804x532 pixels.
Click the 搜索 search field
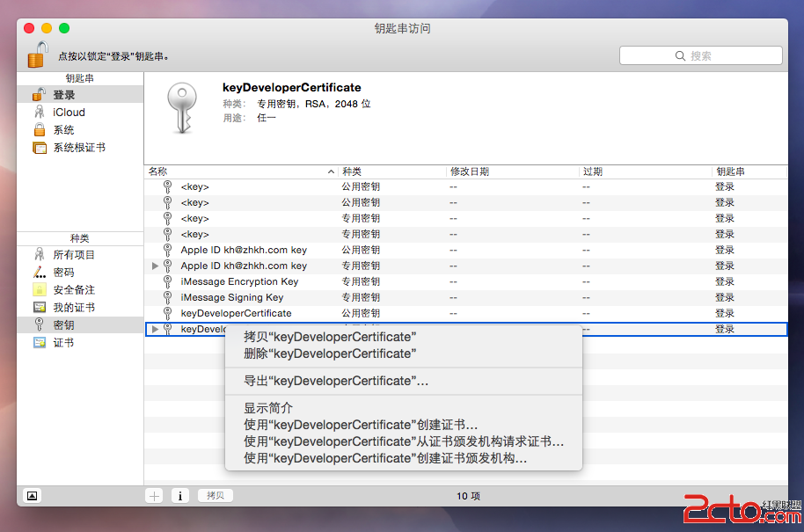700,55
